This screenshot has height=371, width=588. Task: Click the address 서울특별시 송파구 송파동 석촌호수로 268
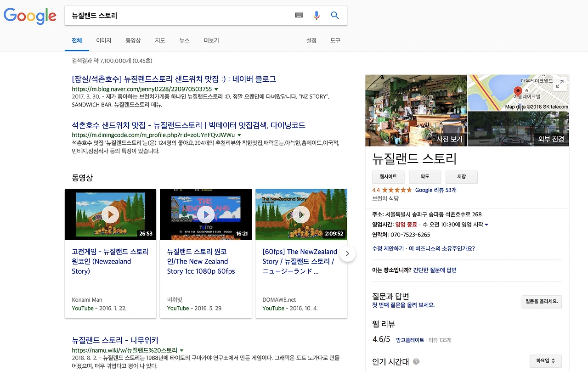433,214
